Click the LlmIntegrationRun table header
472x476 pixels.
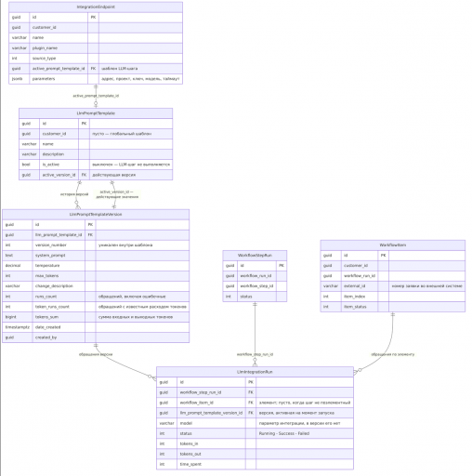pos(255,372)
